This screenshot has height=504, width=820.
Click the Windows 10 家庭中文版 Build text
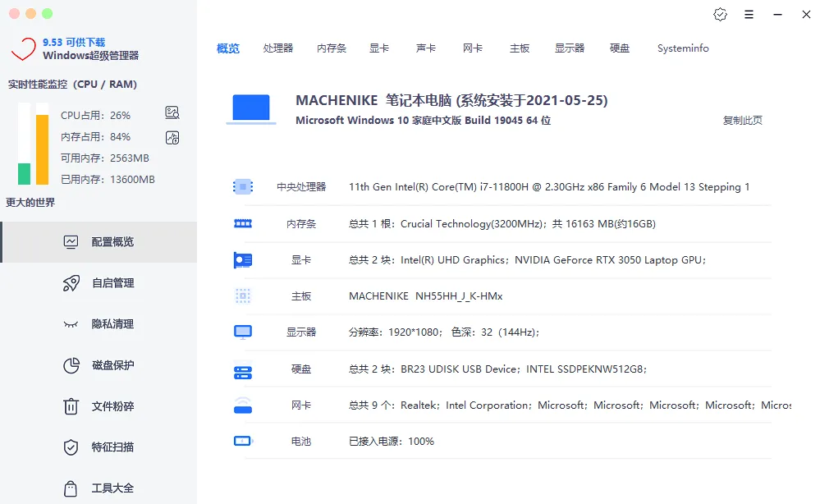coord(423,120)
